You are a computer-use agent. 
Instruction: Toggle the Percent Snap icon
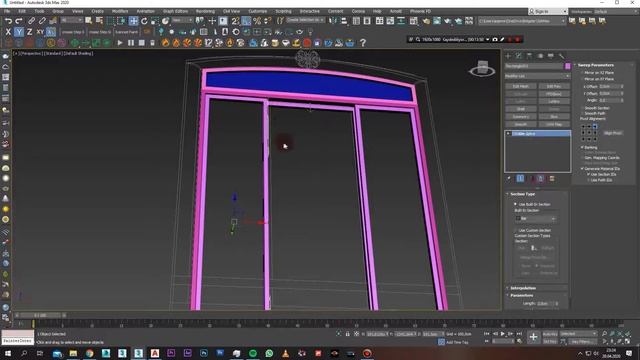pos(257,20)
